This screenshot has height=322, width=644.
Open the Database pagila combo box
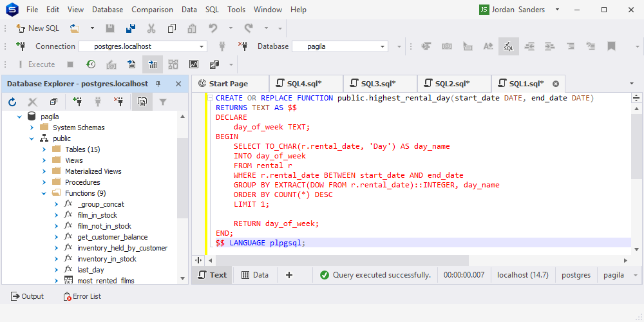coord(340,46)
